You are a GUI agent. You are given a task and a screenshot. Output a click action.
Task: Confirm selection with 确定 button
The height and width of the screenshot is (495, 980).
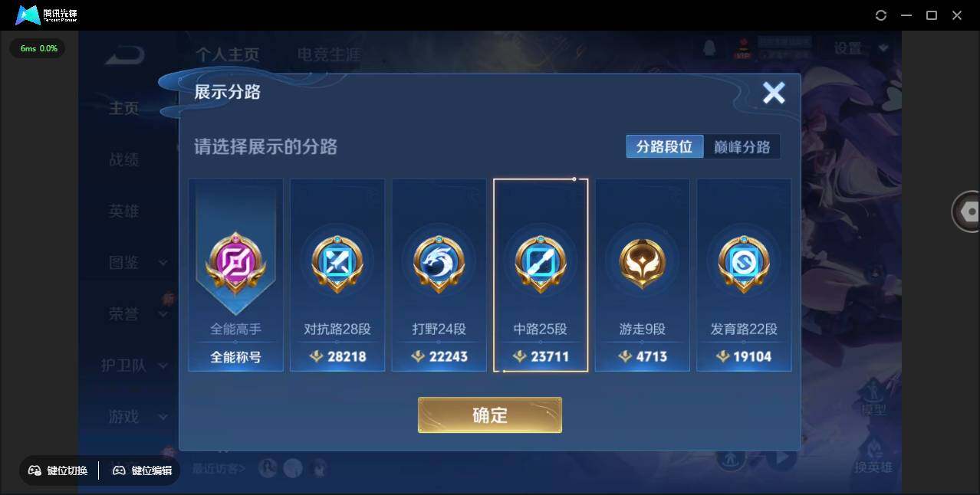(x=490, y=415)
